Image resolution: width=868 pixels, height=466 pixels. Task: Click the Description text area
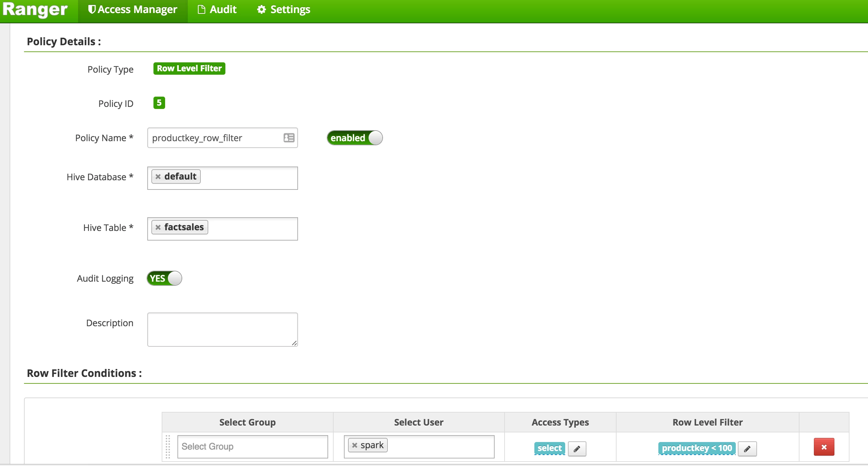click(222, 330)
